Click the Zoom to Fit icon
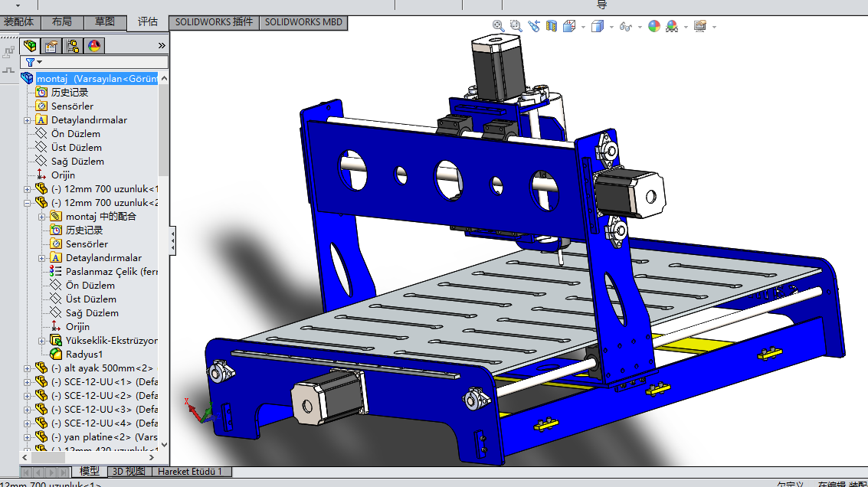This screenshot has height=487, width=868. click(498, 25)
